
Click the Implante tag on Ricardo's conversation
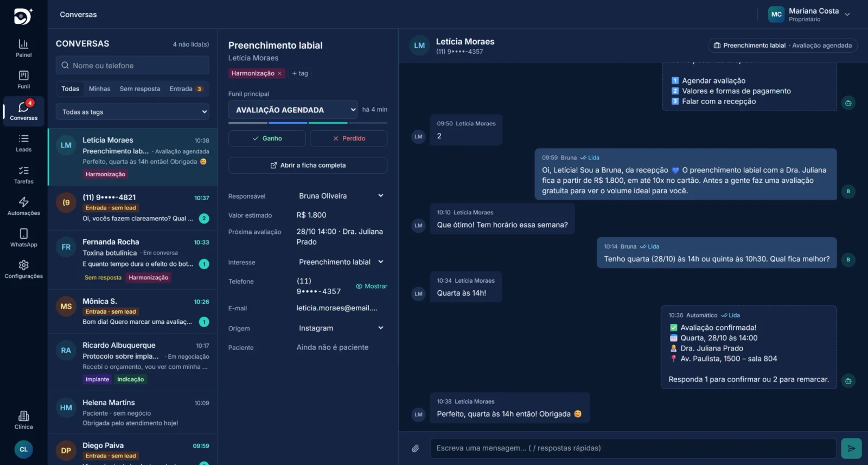pyautogui.click(x=97, y=379)
